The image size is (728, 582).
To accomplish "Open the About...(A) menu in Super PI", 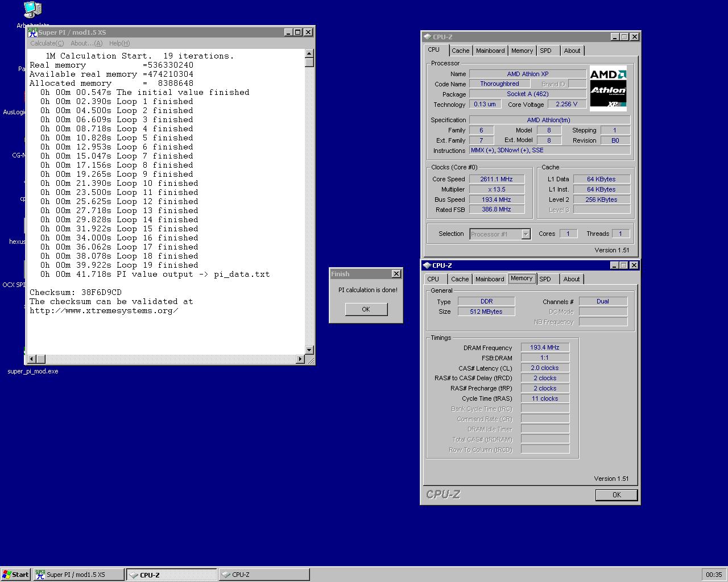I will 86,43.
